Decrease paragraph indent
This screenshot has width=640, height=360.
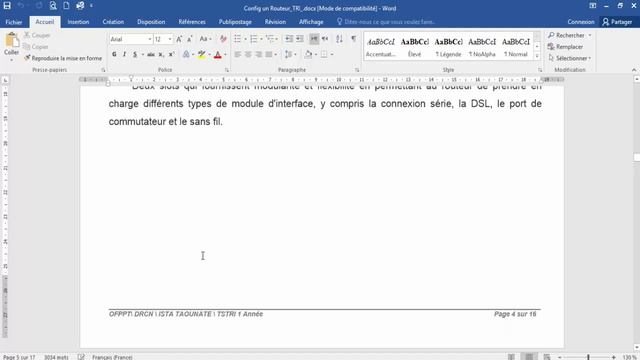tap(289, 39)
